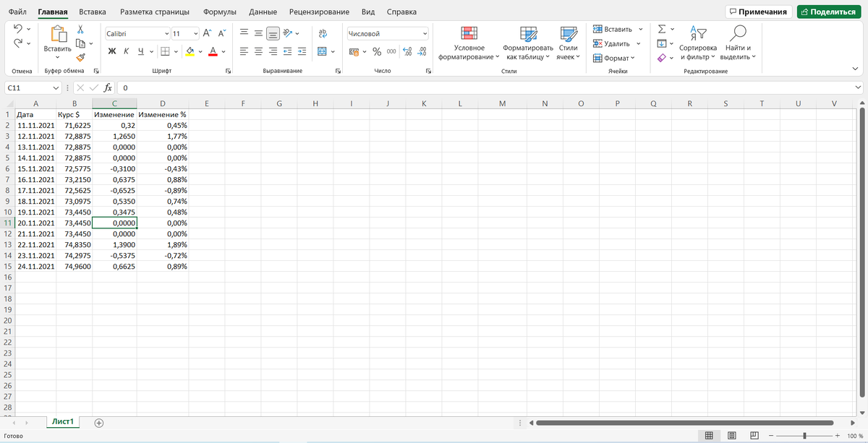Click the Format Painter brush icon

(x=81, y=58)
